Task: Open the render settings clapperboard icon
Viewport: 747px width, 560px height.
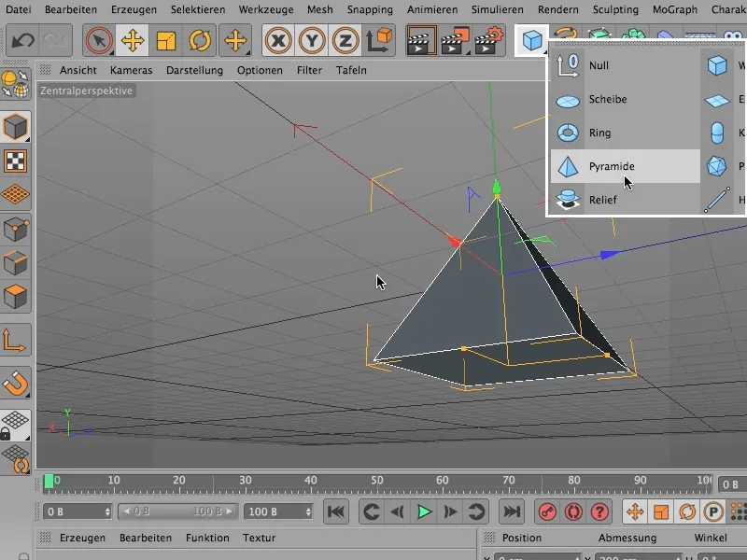Action: coord(487,41)
